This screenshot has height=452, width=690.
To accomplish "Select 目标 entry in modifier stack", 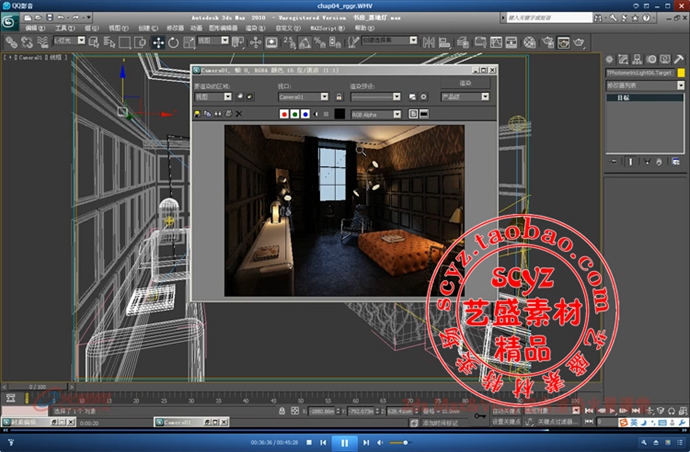I will coord(645,98).
